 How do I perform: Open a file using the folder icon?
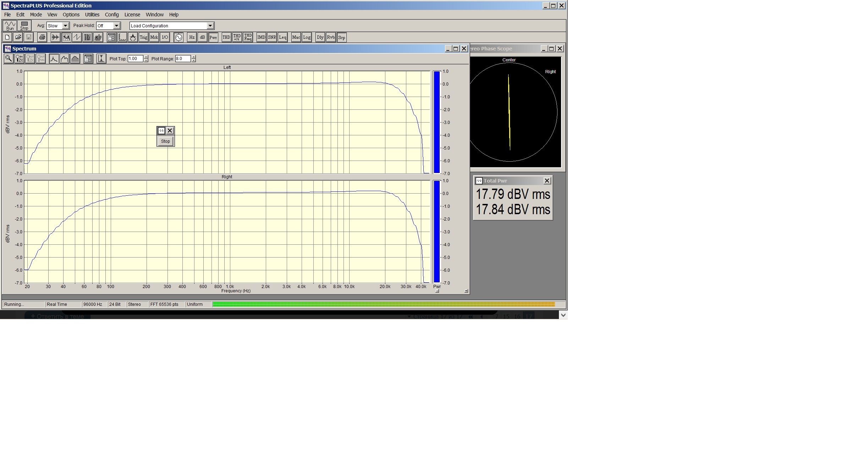pos(18,37)
